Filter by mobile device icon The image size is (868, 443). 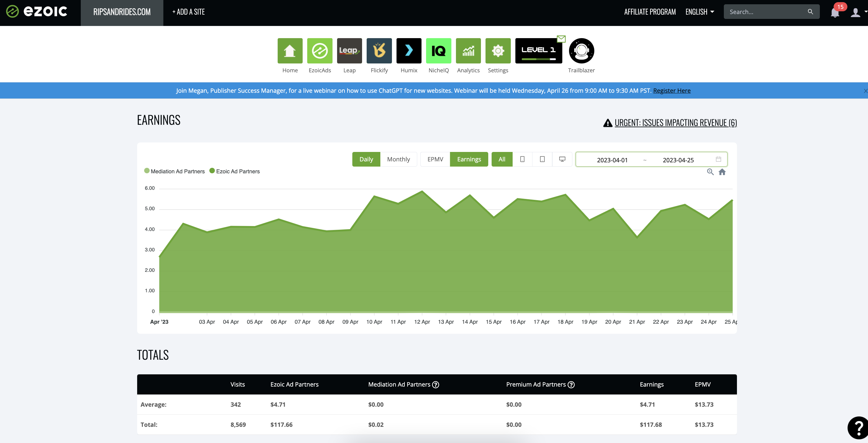[x=522, y=159]
